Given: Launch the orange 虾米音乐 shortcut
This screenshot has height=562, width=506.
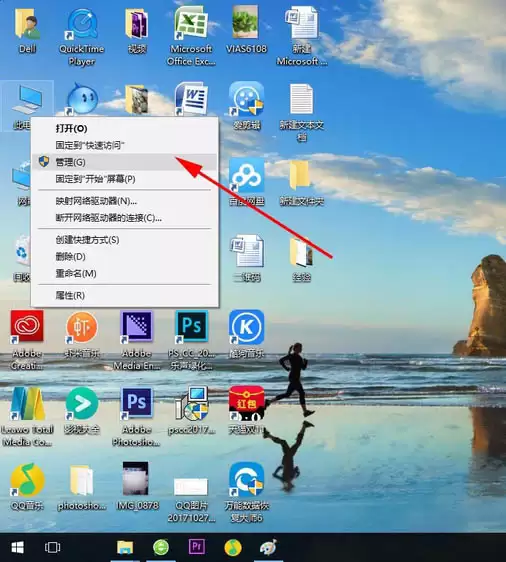Looking at the screenshot, I should point(82,327).
